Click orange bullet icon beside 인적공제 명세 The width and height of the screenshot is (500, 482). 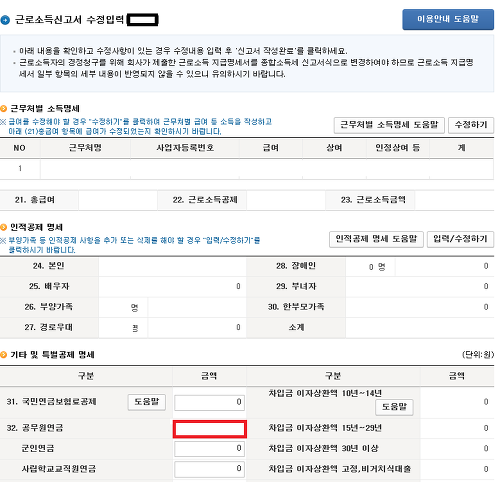3,227
